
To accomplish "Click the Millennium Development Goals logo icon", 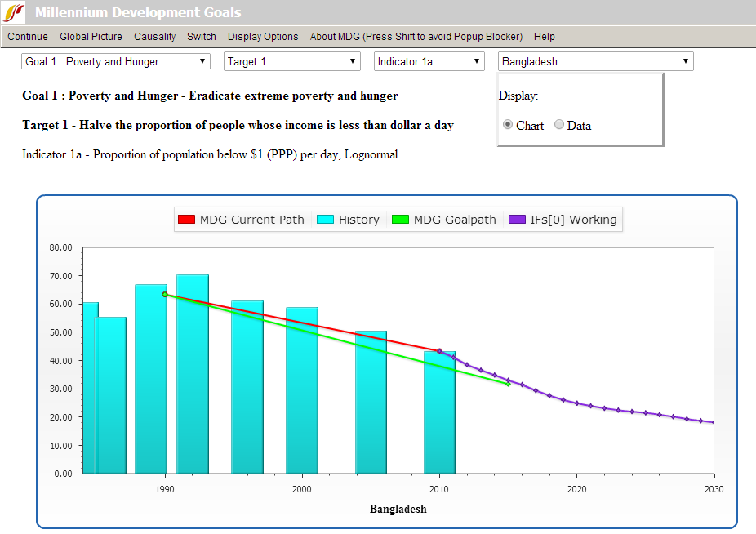I will pos(15,13).
